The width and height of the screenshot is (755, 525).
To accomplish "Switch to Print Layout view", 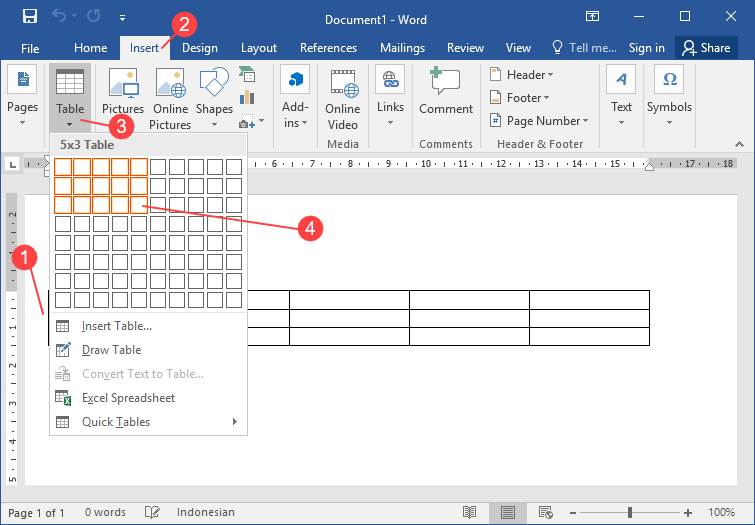I will (x=508, y=512).
